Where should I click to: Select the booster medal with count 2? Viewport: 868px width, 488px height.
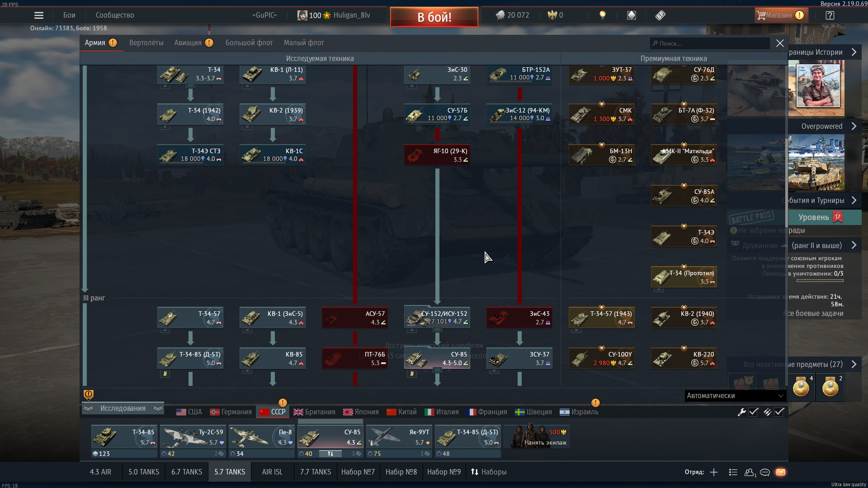coord(830,387)
